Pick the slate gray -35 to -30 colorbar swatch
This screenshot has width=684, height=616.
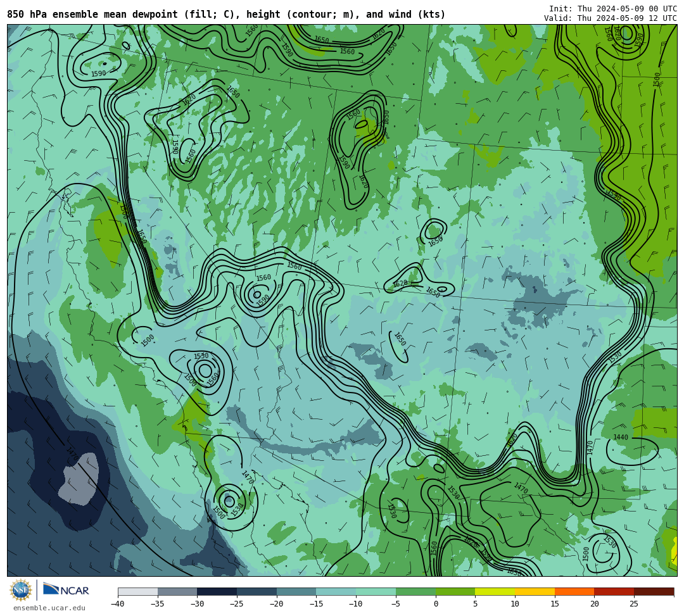point(177,591)
